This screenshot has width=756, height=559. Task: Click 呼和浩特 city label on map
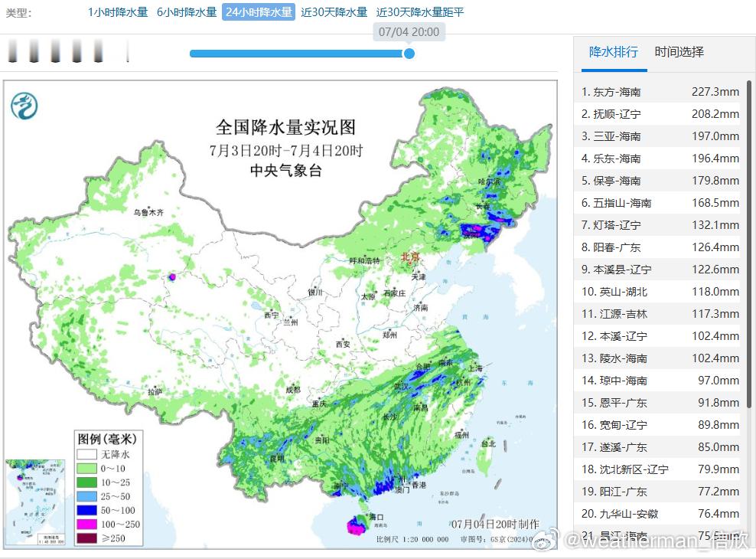tap(365, 260)
